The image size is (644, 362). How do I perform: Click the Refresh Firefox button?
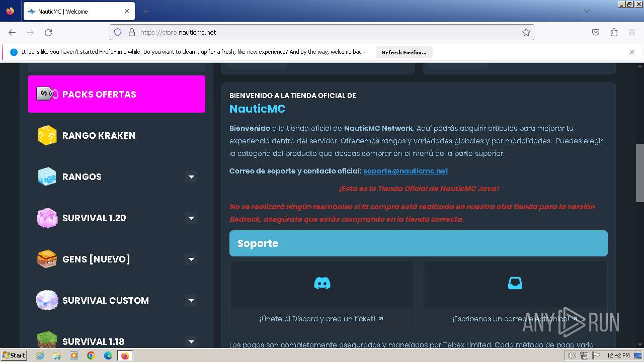click(x=404, y=52)
